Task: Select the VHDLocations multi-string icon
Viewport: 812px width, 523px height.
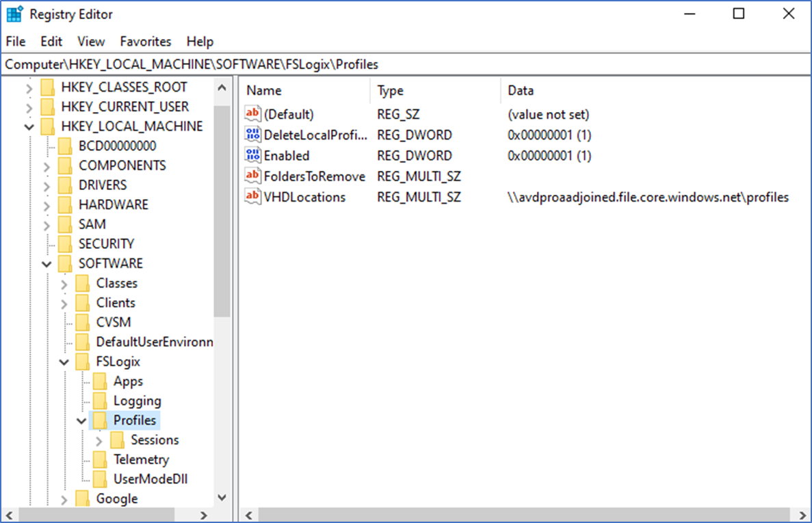Action: (252, 197)
